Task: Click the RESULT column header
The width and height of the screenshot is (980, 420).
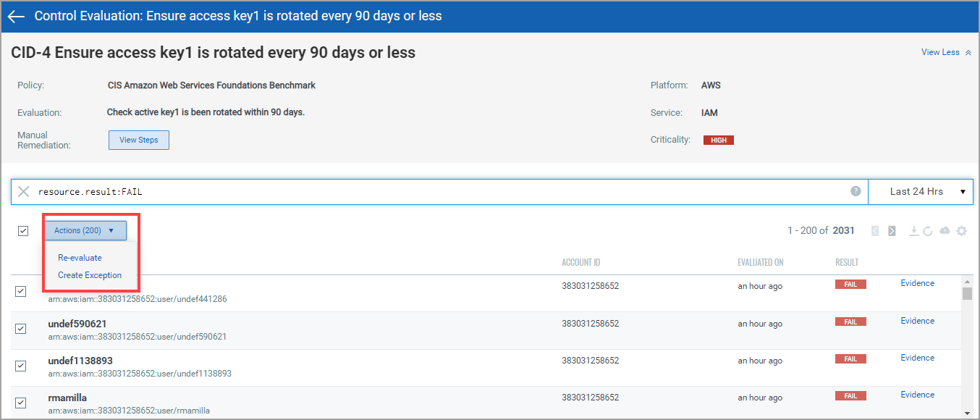Action: [x=847, y=262]
